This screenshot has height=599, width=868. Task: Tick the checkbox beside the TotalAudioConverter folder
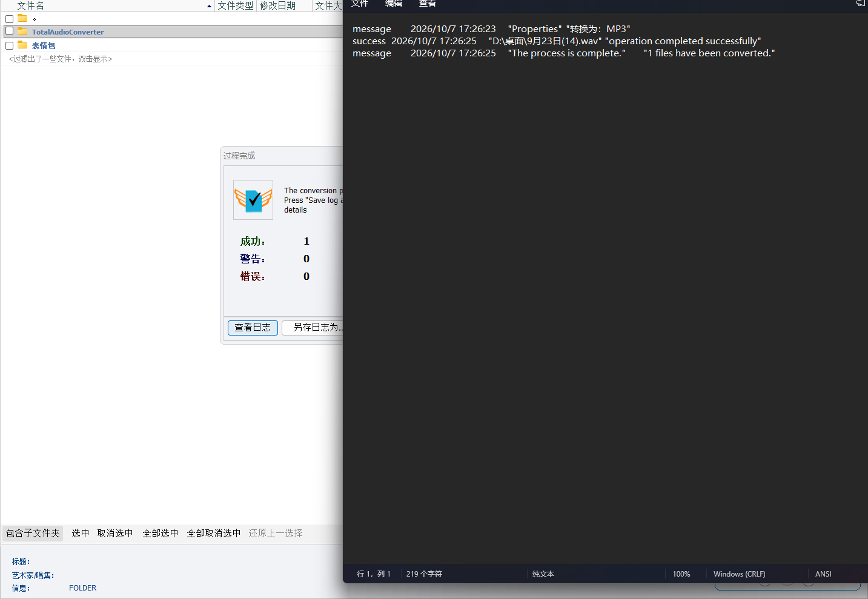[9, 31]
